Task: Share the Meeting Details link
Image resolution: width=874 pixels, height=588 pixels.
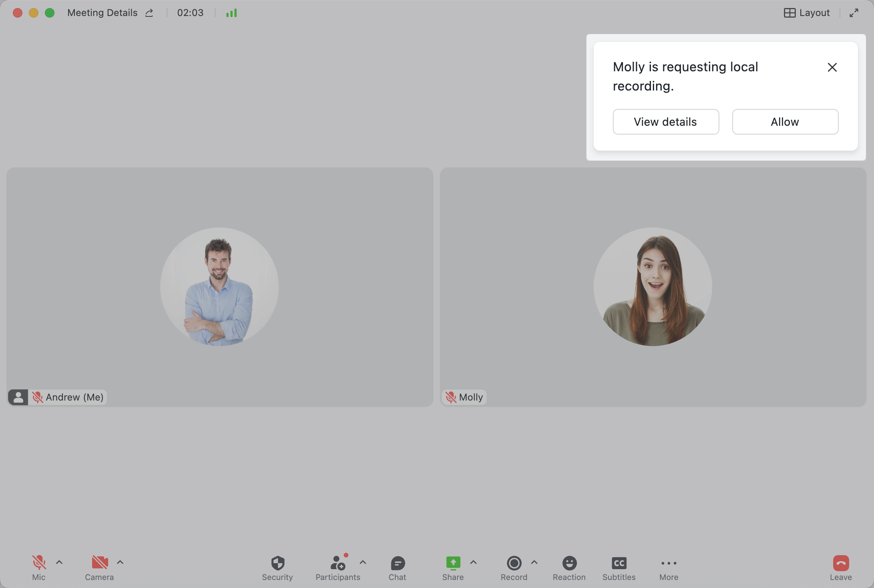Action: [149, 12]
